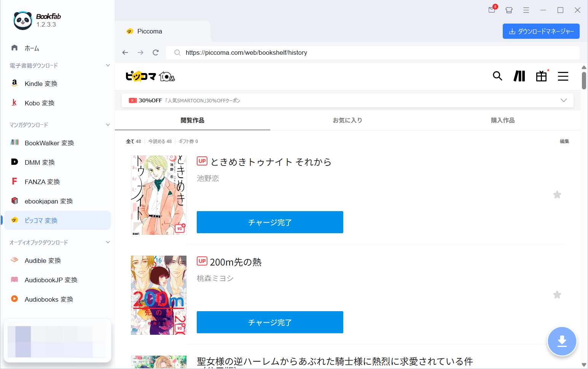Screen dimensions: 588x369
Task: Reload the Piccoma page
Action: coord(156,52)
